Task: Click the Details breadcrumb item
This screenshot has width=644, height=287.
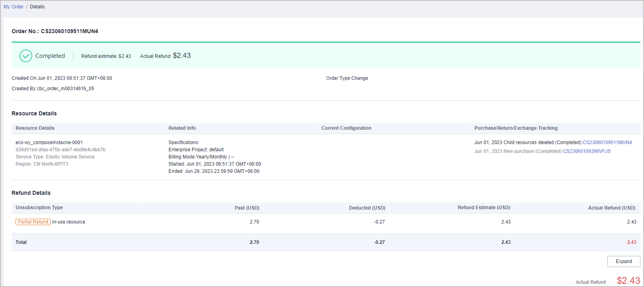Action: click(x=37, y=7)
